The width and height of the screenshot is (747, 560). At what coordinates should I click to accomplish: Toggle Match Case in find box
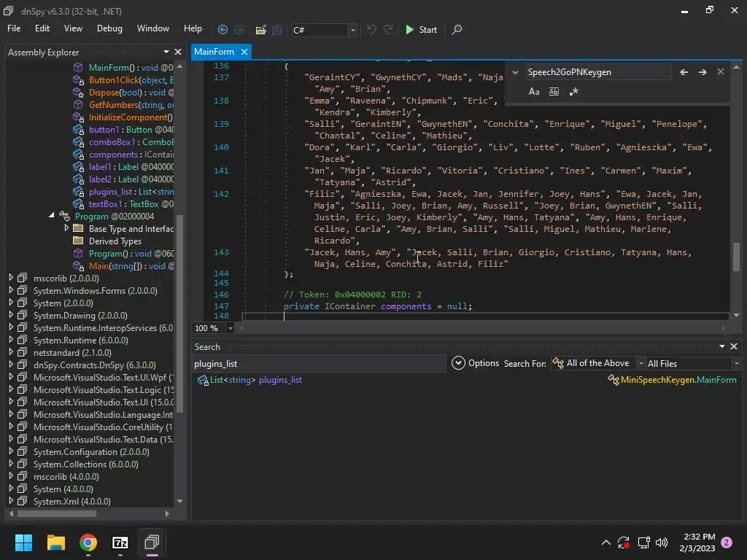534,91
